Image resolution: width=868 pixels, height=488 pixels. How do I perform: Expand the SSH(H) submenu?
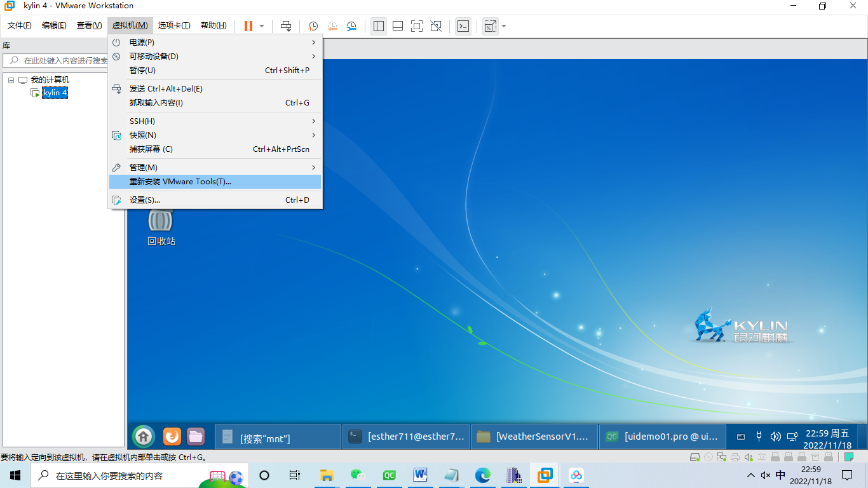[x=215, y=121]
